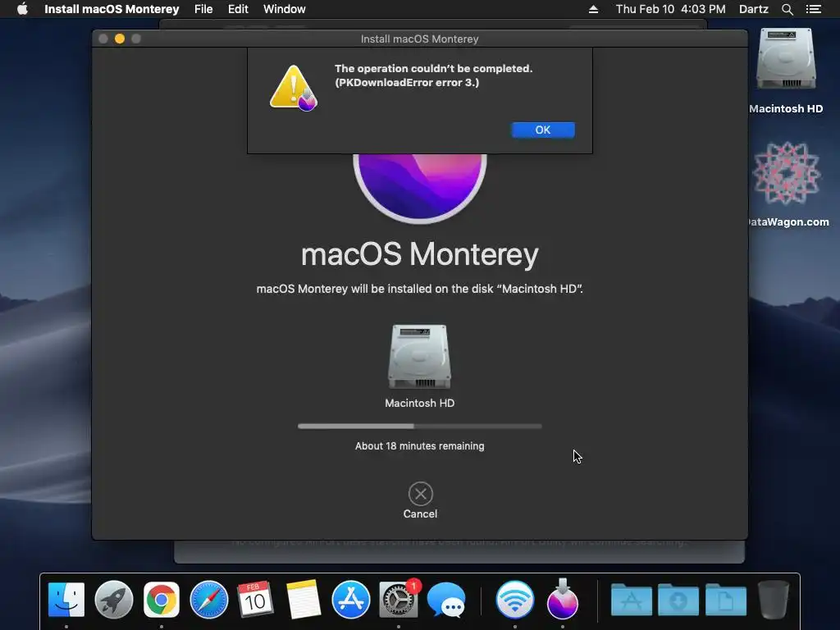Open System Preferences from the Dock
The height and width of the screenshot is (630, 840).
click(x=398, y=600)
